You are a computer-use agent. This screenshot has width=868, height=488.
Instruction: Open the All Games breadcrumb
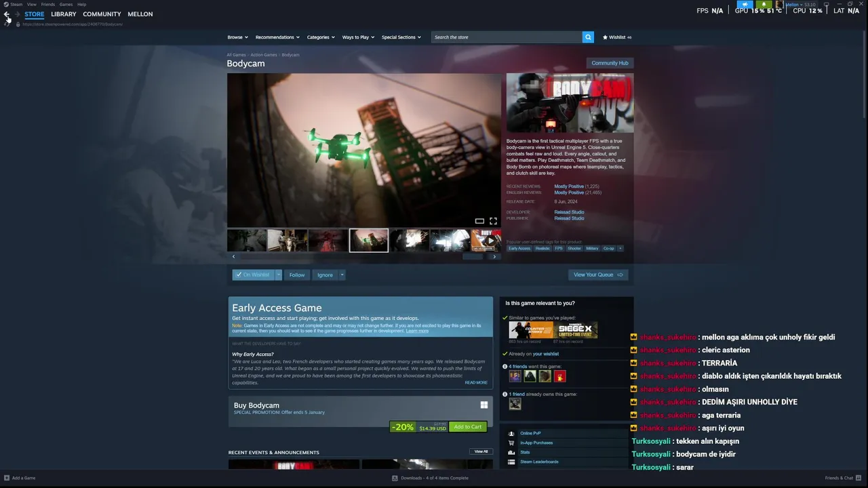(236, 55)
